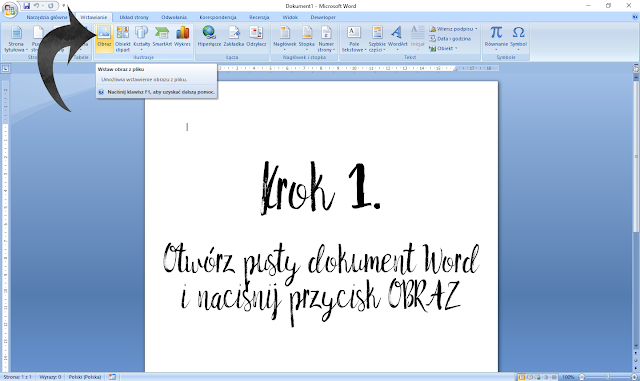640x381 pixels.
Task: Redo the last action
Action: pyautogui.click(x=51, y=6)
